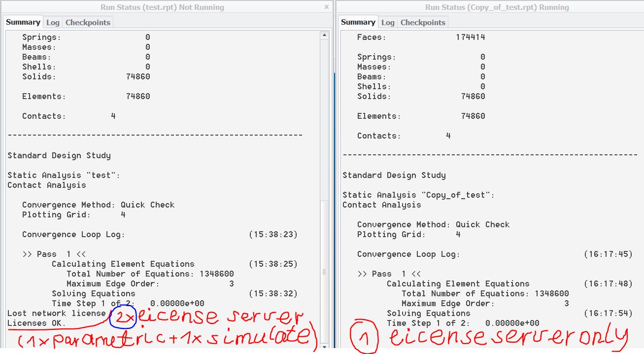Click the vertical scrollbar thumb in test.rpt summary
Screen dimensions: 644x354
click(324, 272)
